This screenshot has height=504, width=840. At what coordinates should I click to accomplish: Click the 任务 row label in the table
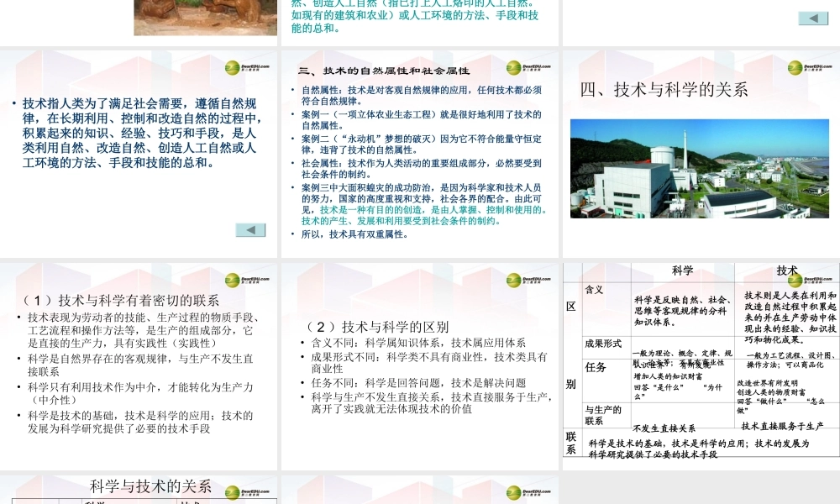(596, 367)
